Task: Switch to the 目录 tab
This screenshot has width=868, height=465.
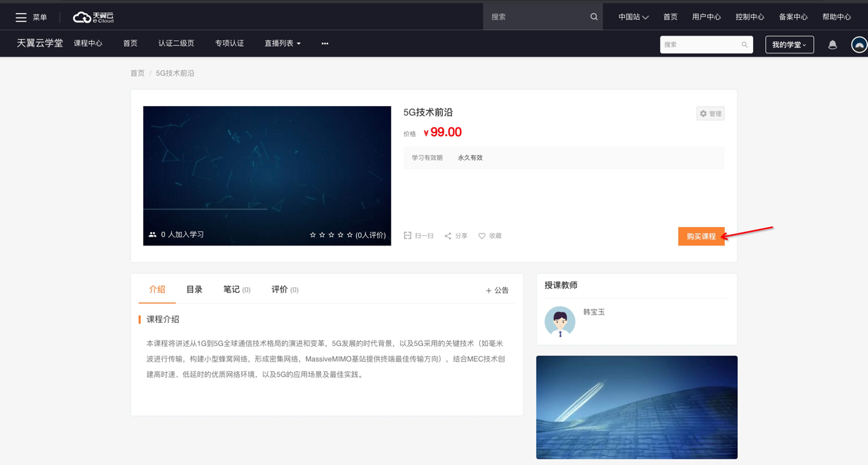Action: [x=194, y=290]
